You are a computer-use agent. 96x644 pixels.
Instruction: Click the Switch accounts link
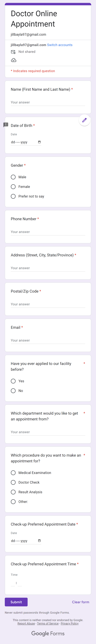60,45
